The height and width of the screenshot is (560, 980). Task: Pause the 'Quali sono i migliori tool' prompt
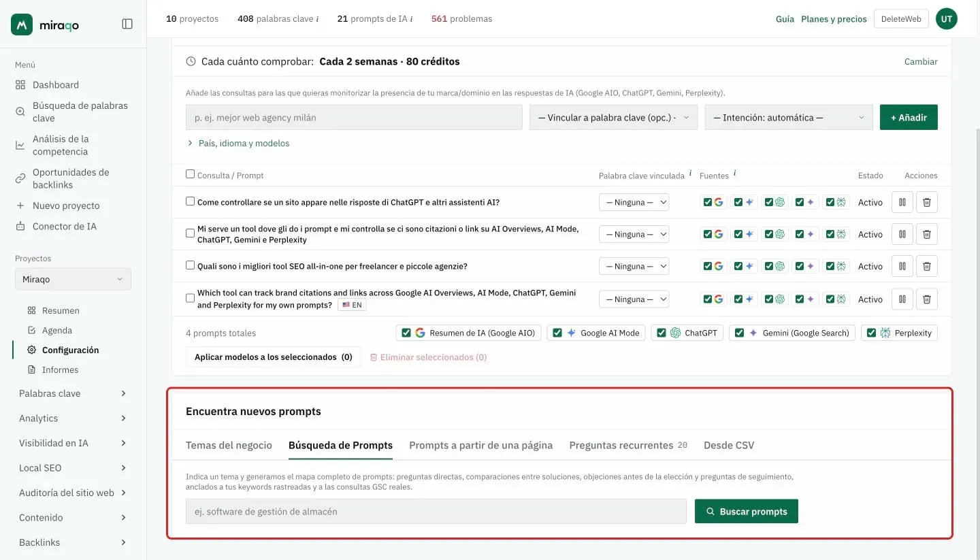click(x=902, y=266)
